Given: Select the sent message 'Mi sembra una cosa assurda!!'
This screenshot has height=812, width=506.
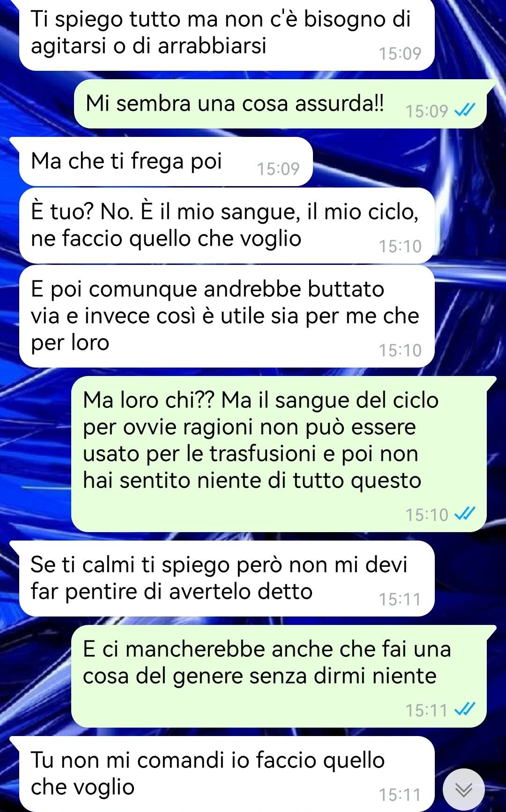Looking at the screenshot, I should pyautogui.click(x=280, y=104).
